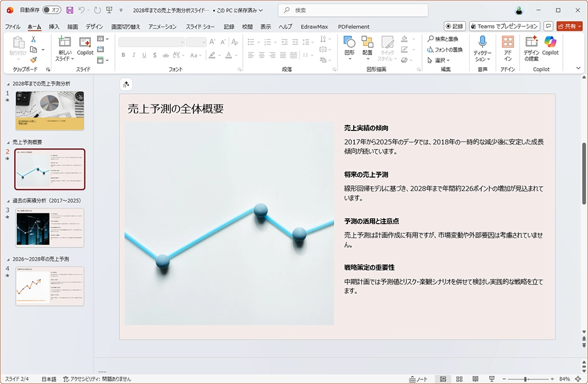Click the Designer suggestions icon
Screen dimensions: 588x384
(x=531, y=45)
